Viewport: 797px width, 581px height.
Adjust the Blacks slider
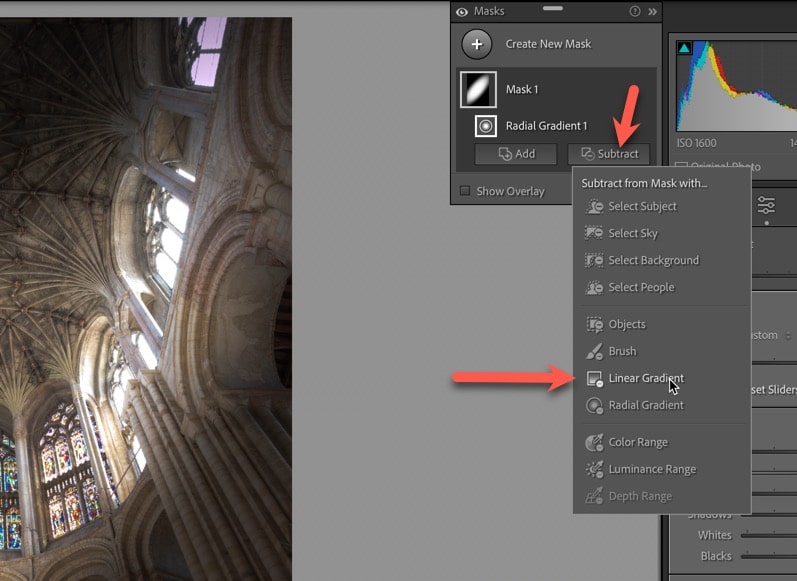(x=769, y=557)
